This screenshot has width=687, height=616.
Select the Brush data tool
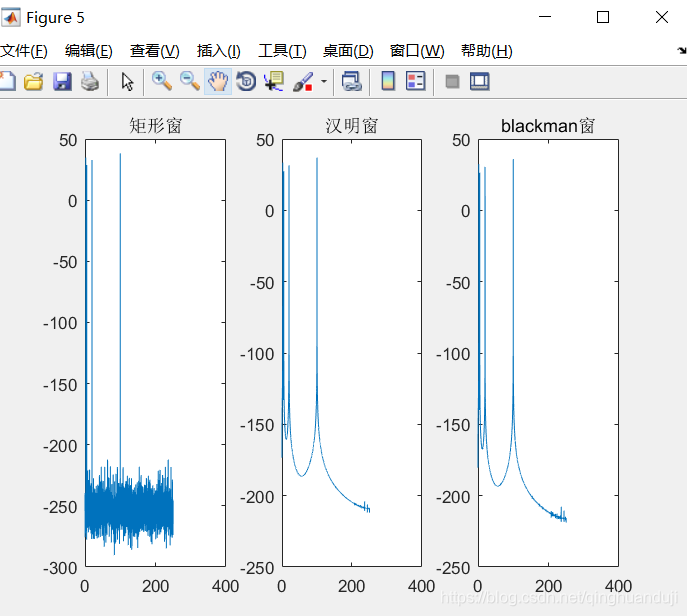[x=303, y=81]
